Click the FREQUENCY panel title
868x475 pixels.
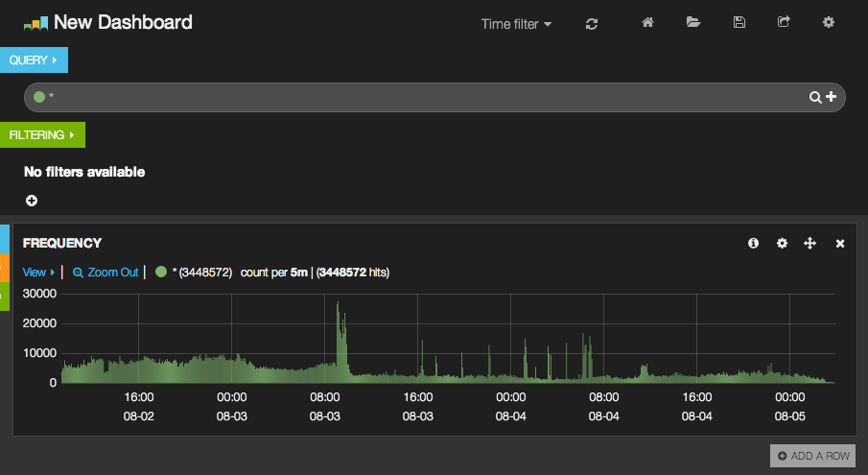point(62,243)
